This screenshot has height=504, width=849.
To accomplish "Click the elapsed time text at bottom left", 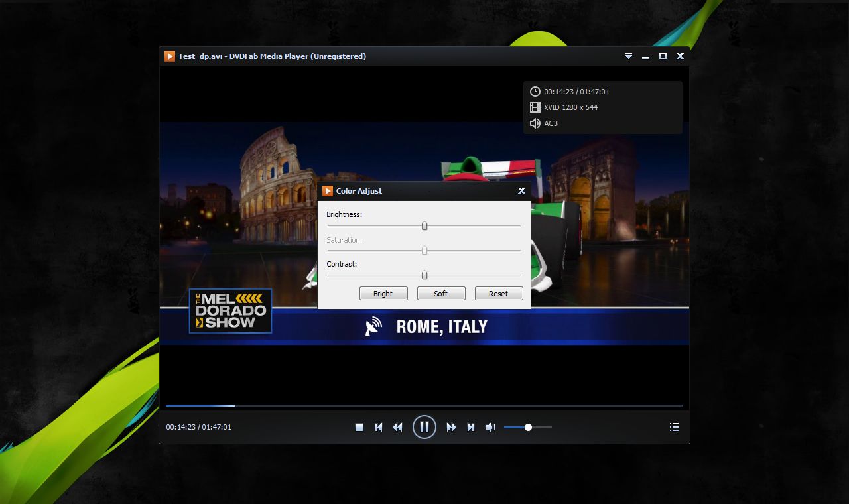I will pos(199,427).
